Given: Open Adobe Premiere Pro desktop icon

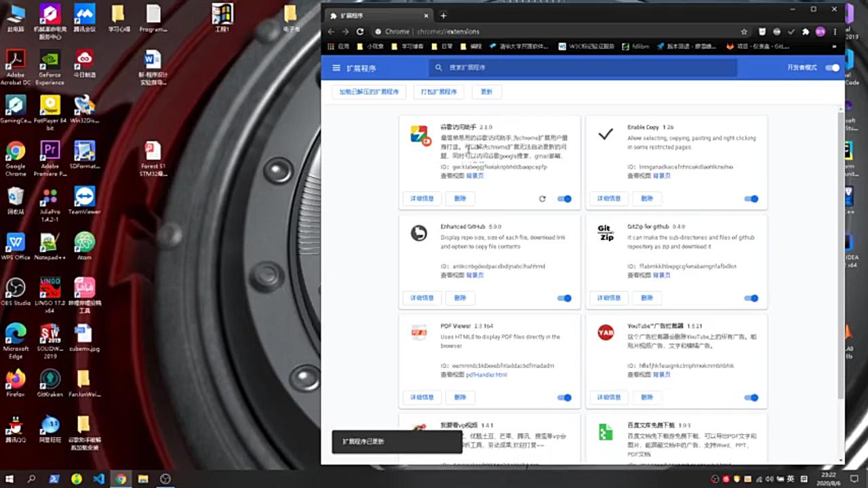Looking at the screenshot, I should [x=50, y=159].
